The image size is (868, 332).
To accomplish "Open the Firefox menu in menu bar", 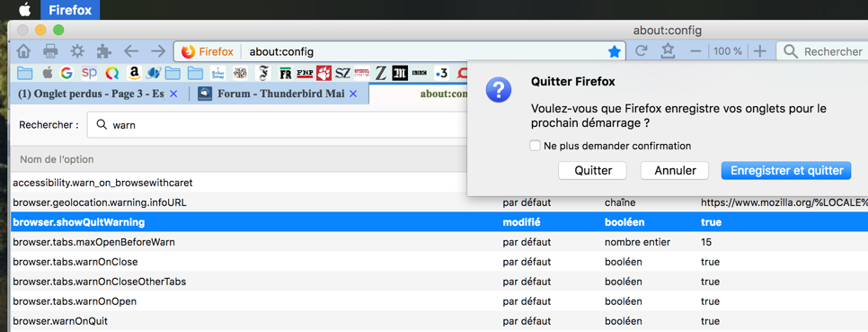I will pyautogui.click(x=70, y=10).
